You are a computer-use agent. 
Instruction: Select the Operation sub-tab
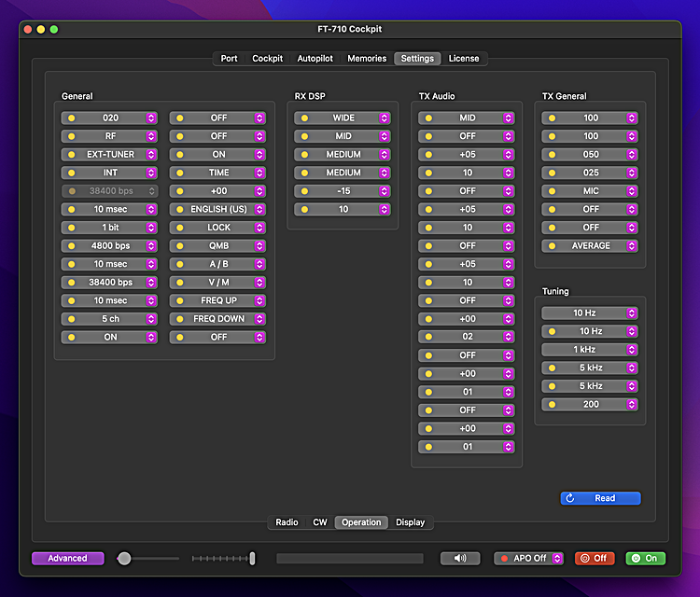(361, 522)
